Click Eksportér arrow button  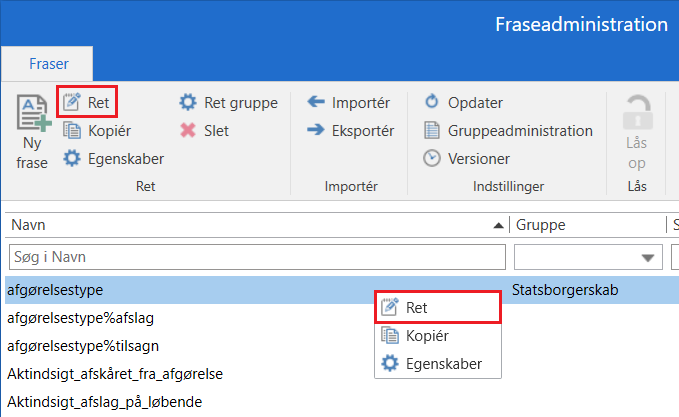[x=316, y=130]
